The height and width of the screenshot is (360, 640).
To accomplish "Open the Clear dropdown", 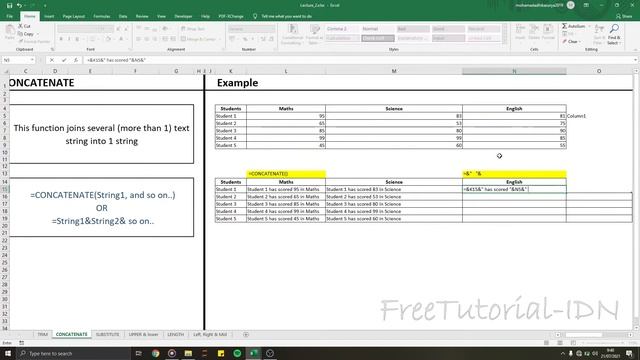I will coord(571,42).
